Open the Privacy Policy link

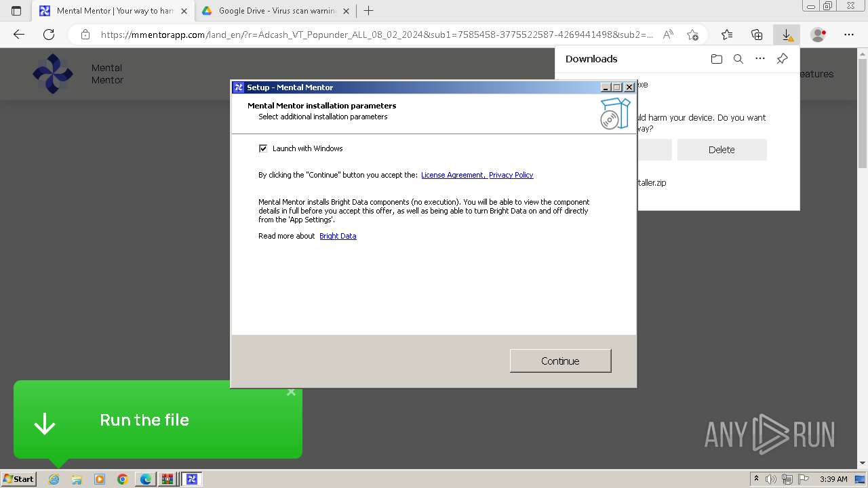(x=511, y=175)
